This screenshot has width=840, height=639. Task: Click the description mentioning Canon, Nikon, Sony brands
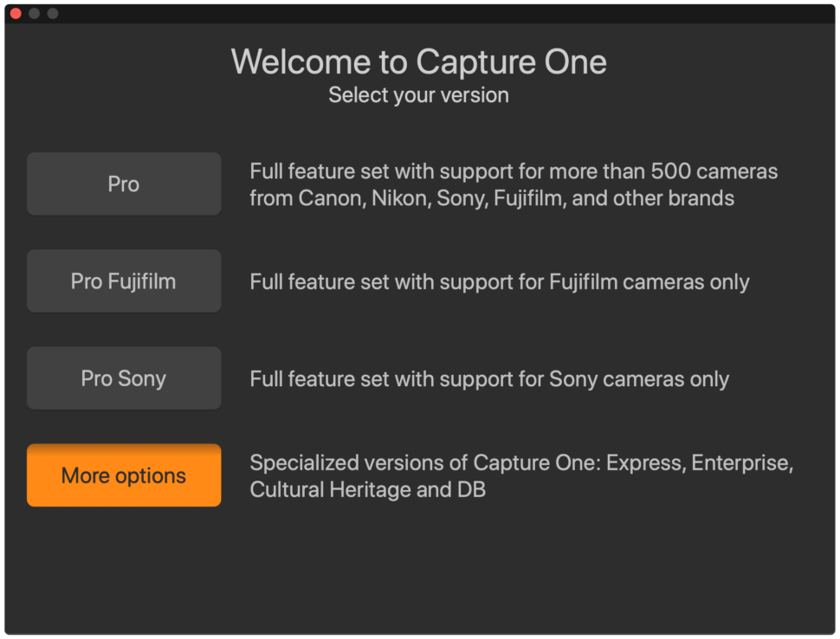514,184
